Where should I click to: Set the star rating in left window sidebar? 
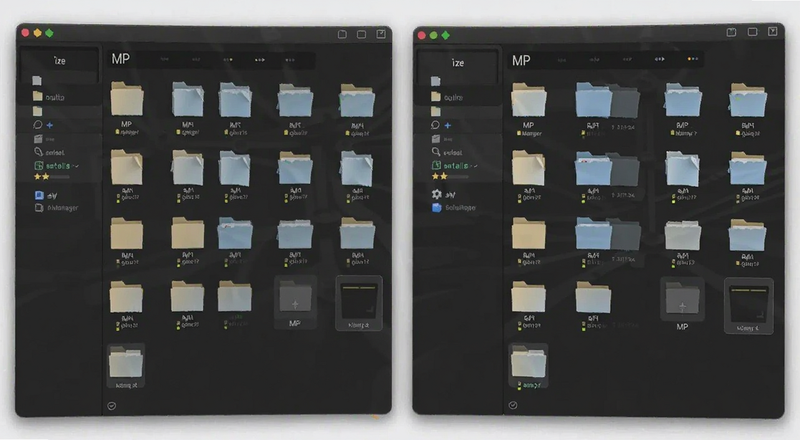[51, 177]
